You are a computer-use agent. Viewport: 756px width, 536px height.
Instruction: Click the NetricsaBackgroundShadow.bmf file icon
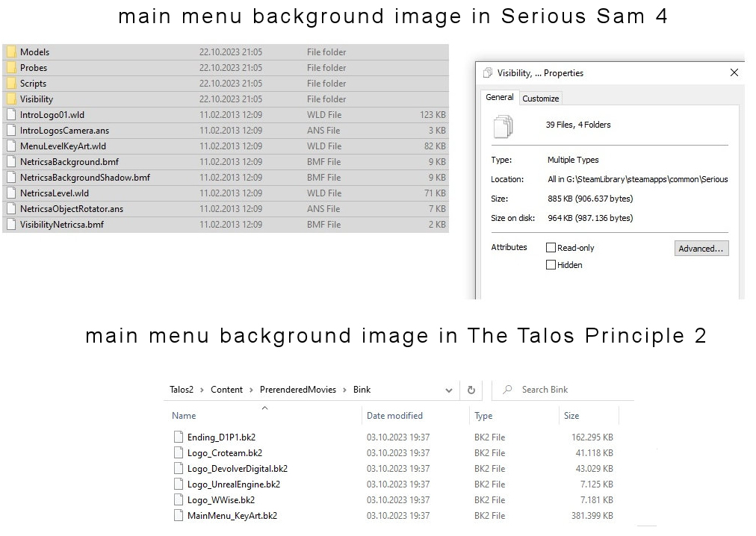[x=11, y=178]
